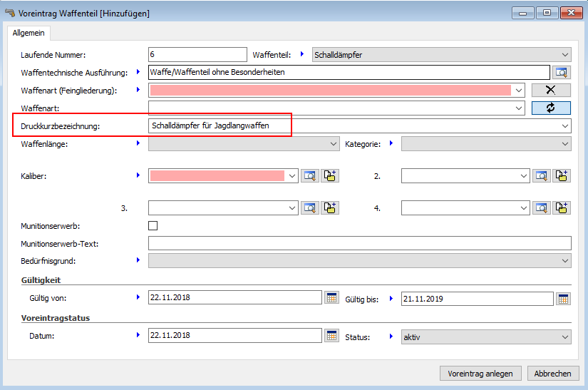Screen dimensions: 588x390
Task: Open search lookup for Kaliber 2
Action: 542,176
